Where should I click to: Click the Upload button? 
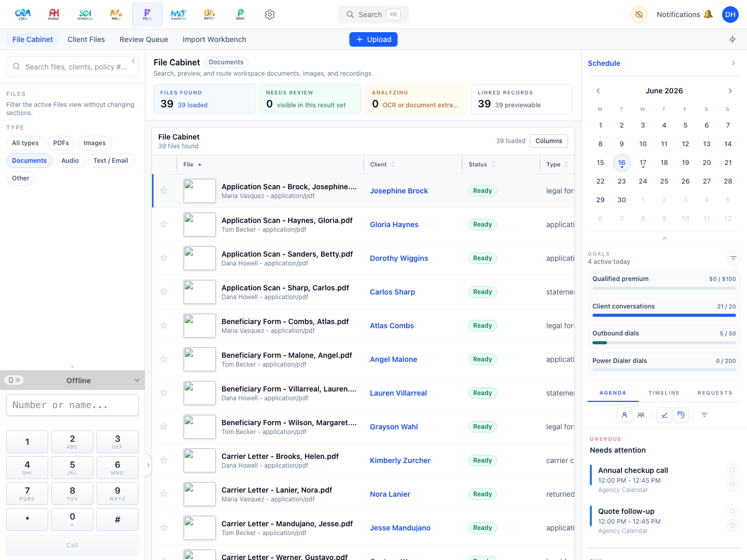pyautogui.click(x=374, y=39)
